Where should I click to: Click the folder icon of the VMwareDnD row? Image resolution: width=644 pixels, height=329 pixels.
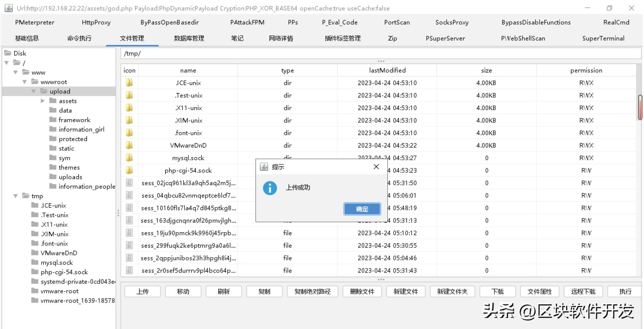pos(129,145)
